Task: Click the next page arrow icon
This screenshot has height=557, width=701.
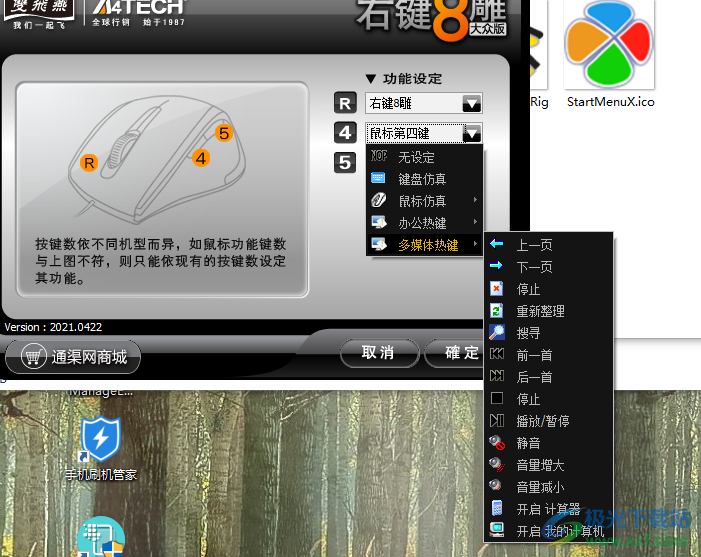Action: pos(496,266)
